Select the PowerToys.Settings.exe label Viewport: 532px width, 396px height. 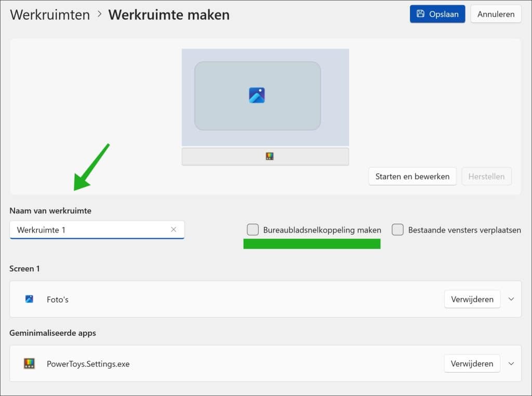[88, 364]
